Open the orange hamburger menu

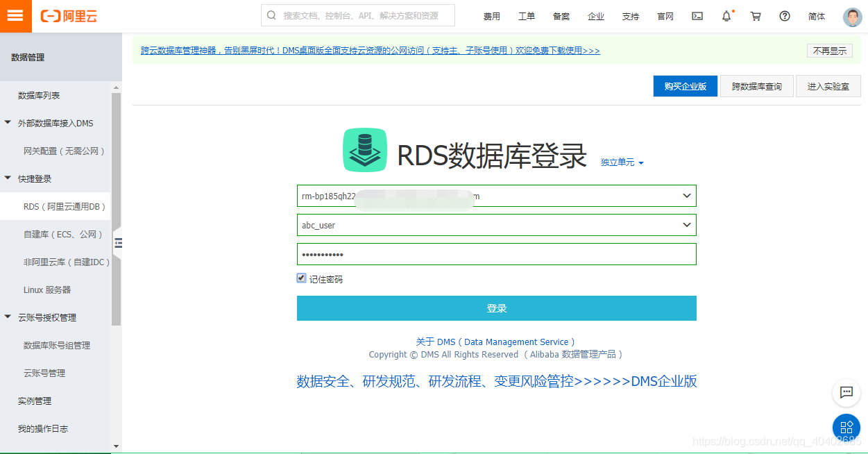point(15,16)
